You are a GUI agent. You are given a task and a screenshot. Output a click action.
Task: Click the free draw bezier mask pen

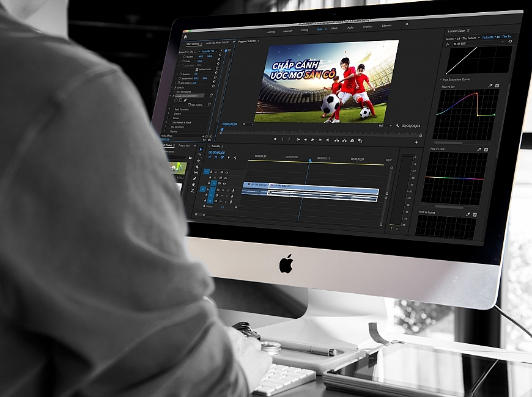185,100
